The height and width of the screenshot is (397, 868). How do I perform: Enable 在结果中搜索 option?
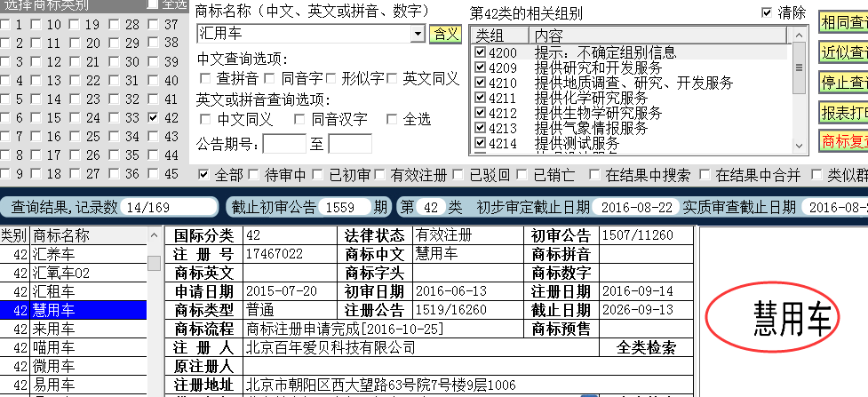594,175
